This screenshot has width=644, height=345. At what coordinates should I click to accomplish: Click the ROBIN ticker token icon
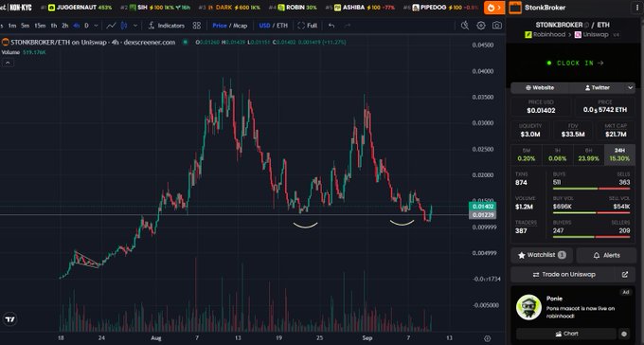click(x=281, y=8)
